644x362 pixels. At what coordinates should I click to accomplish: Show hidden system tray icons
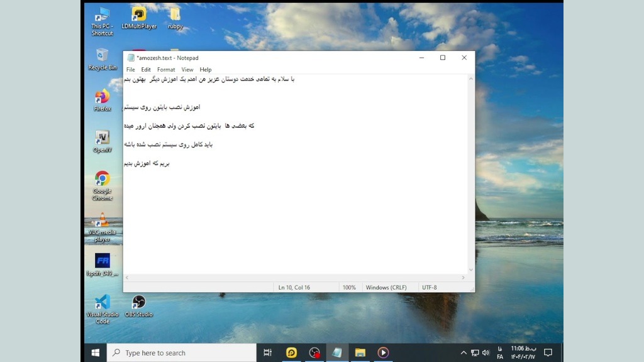click(x=464, y=353)
